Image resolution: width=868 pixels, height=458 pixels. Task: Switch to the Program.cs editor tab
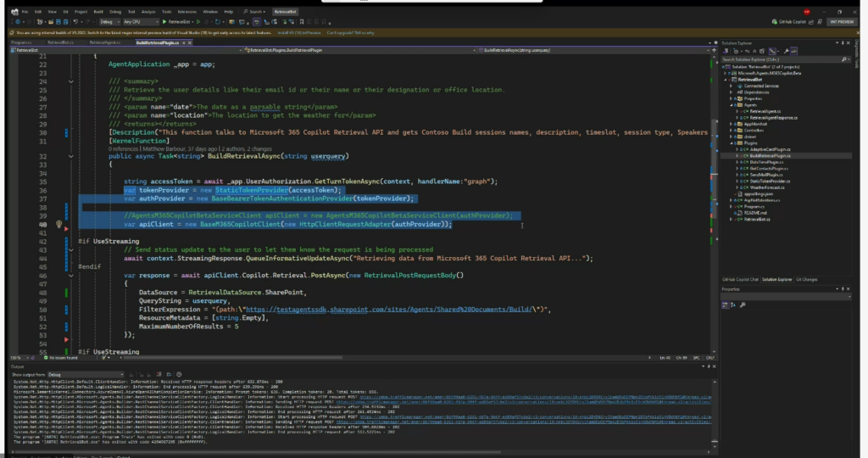(21, 42)
